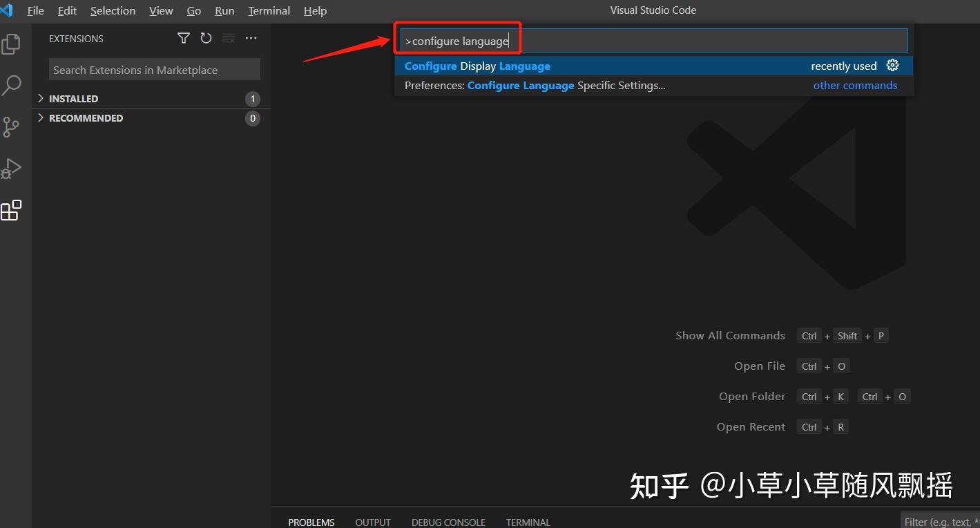980x528 pixels.
Task: Open the Explorer view in activity bar
Action: click(x=11, y=44)
